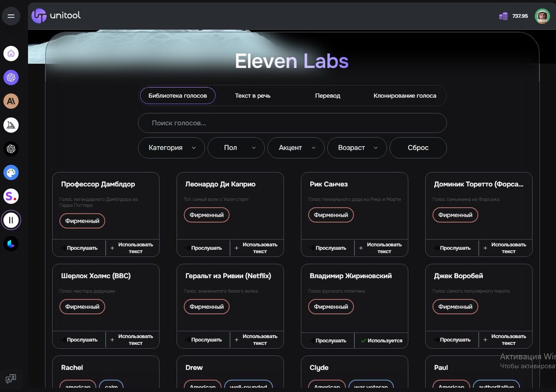Play Леонардо Ди Каприо voice preview

point(203,248)
